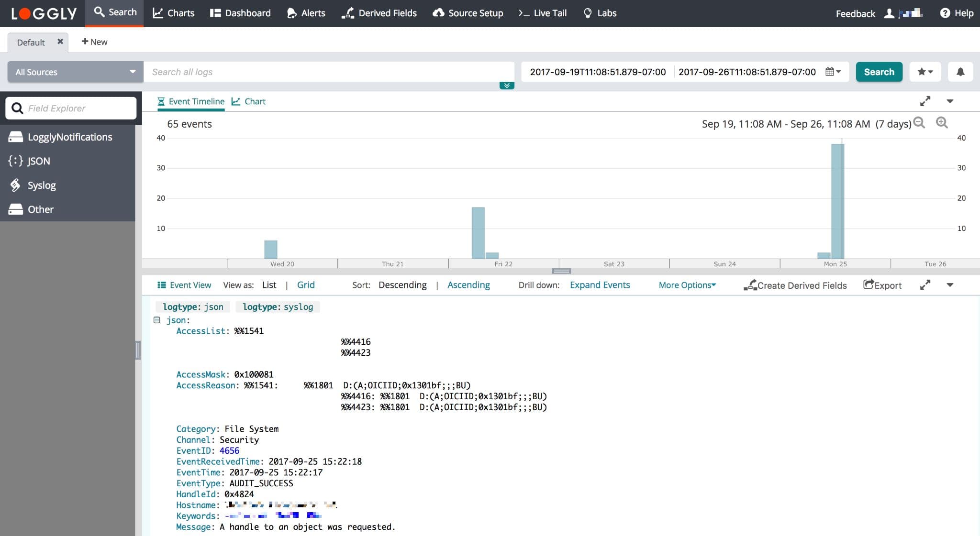The width and height of the screenshot is (980, 536).
Task: Open the All Sources dropdown
Action: pos(74,72)
